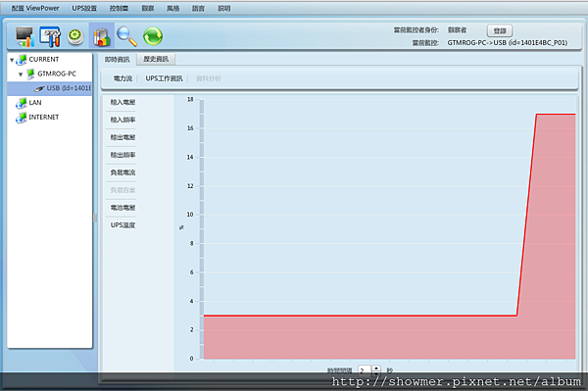
Task: Click the LAN network icon
Action: [x=22, y=103]
